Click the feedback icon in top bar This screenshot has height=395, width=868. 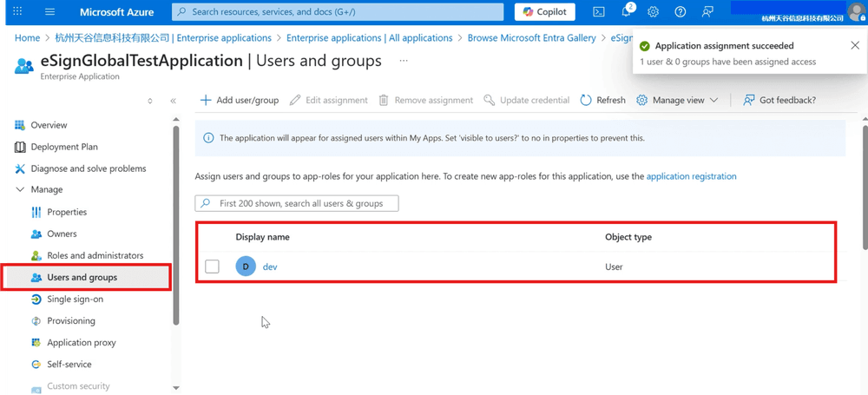click(708, 12)
